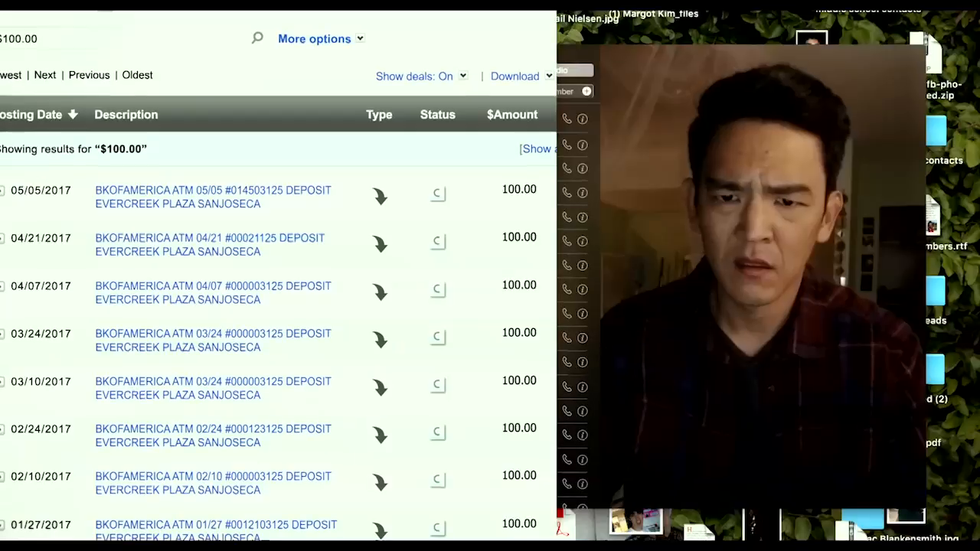Click the cleared status icon in 04/07/2017 row
Image resolution: width=980 pixels, height=551 pixels.
[x=438, y=289]
